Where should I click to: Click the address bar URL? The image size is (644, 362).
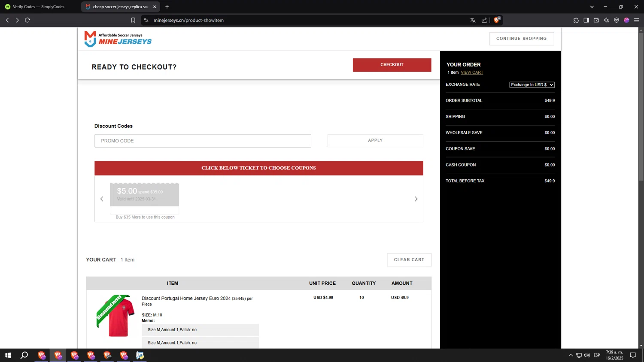(x=188, y=20)
